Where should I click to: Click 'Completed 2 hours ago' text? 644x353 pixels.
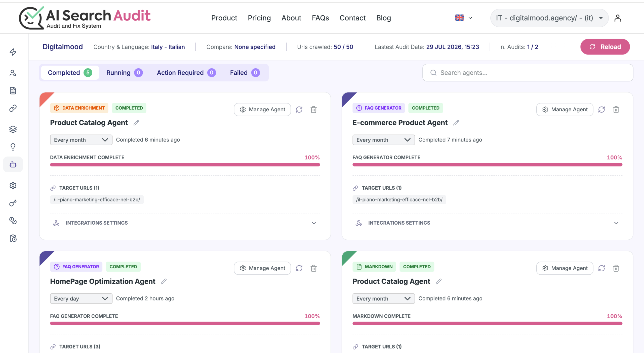(x=145, y=298)
